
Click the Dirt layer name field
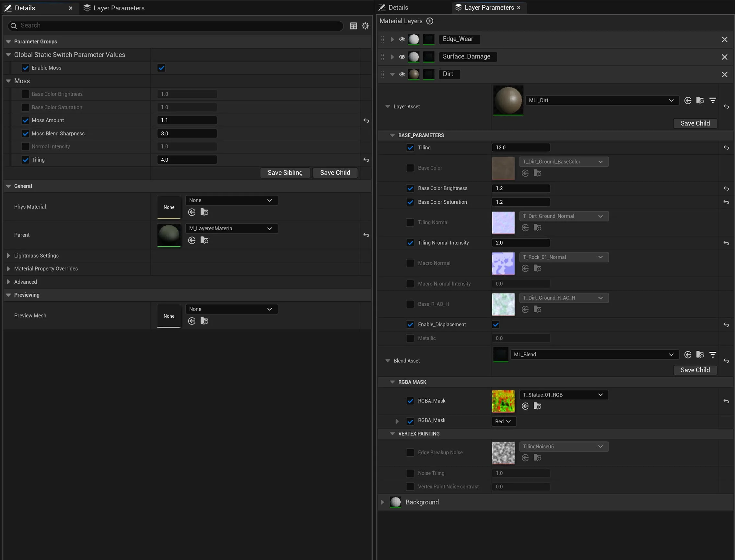coord(449,74)
